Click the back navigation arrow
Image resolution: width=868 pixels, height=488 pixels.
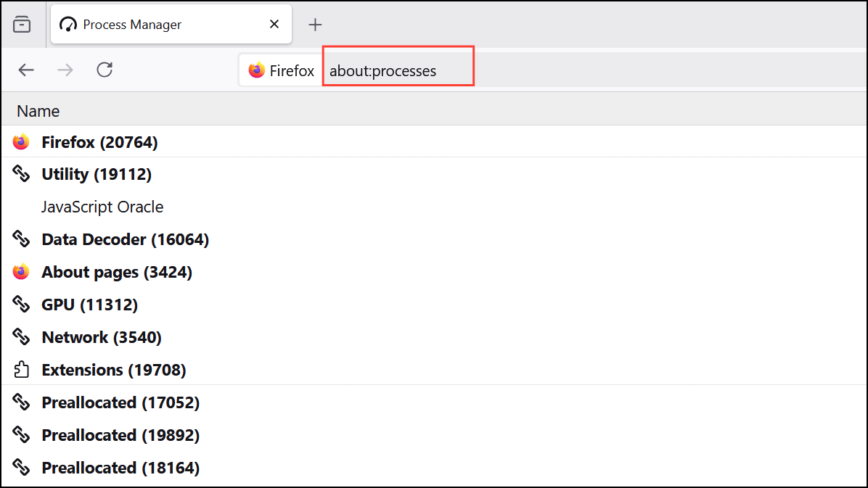pyautogui.click(x=26, y=70)
